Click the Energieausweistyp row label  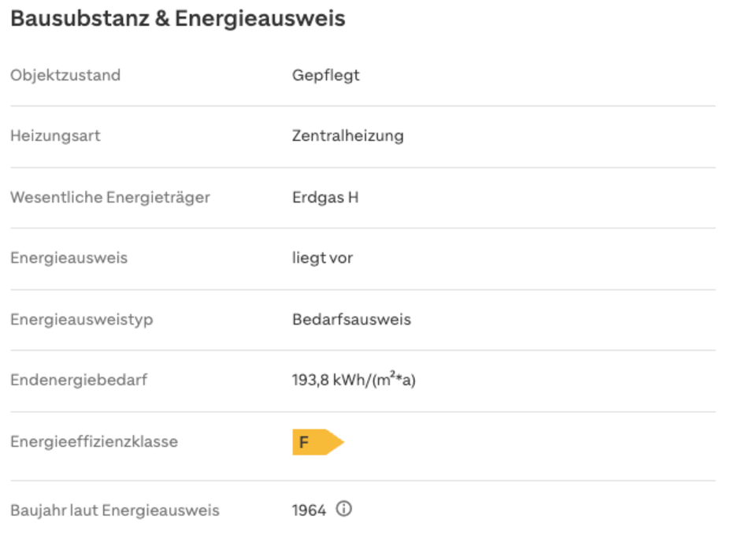tap(81, 320)
